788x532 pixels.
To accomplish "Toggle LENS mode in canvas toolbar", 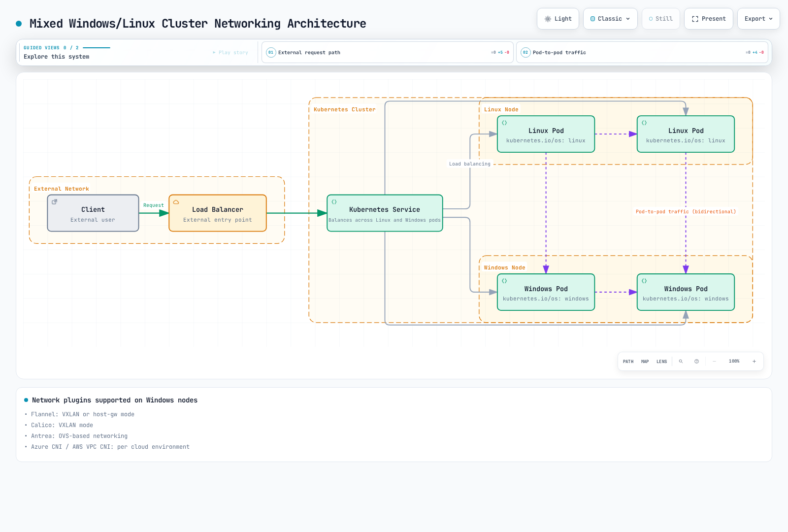I will point(661,362).
